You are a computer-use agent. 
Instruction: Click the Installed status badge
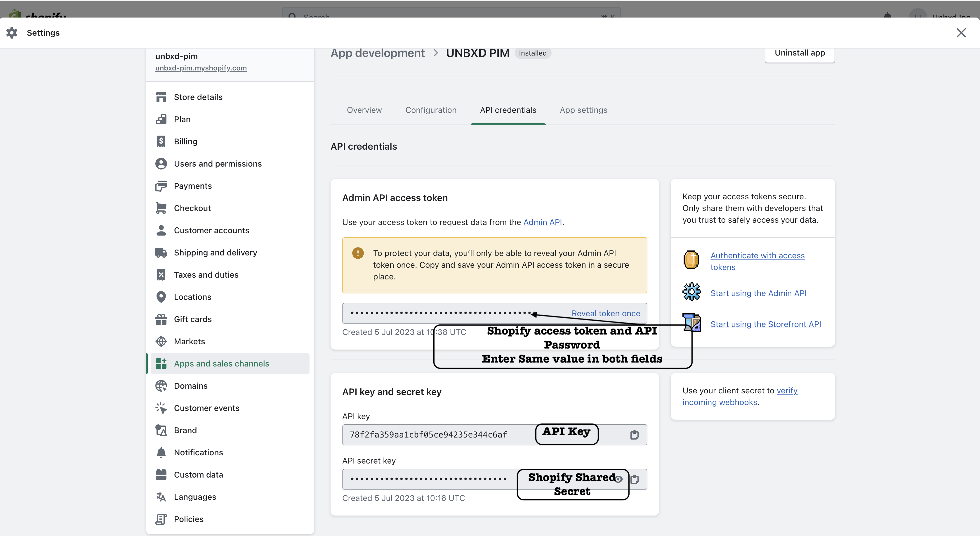click(x=532, y=53)
